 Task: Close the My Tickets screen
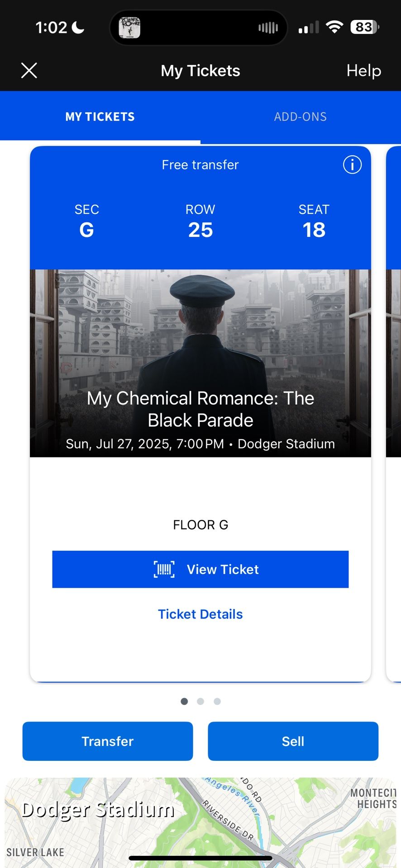[29, 71]
